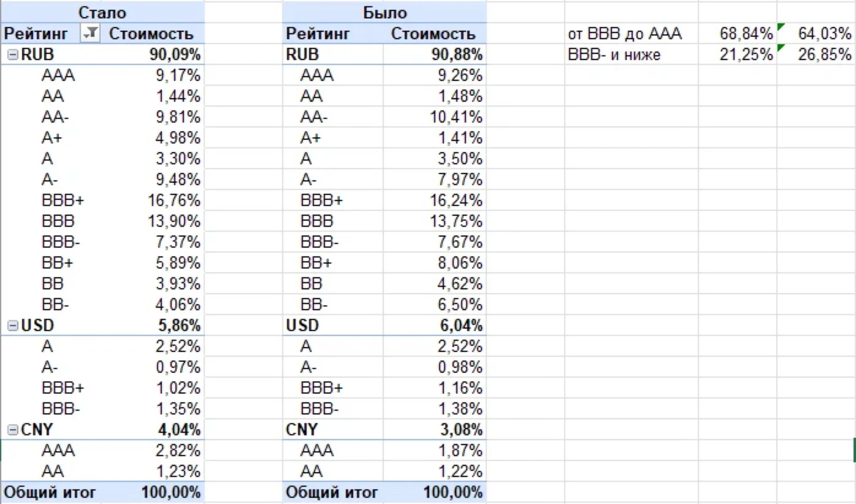Collapse the USD group in Стало table

click(x=13, y=325)
